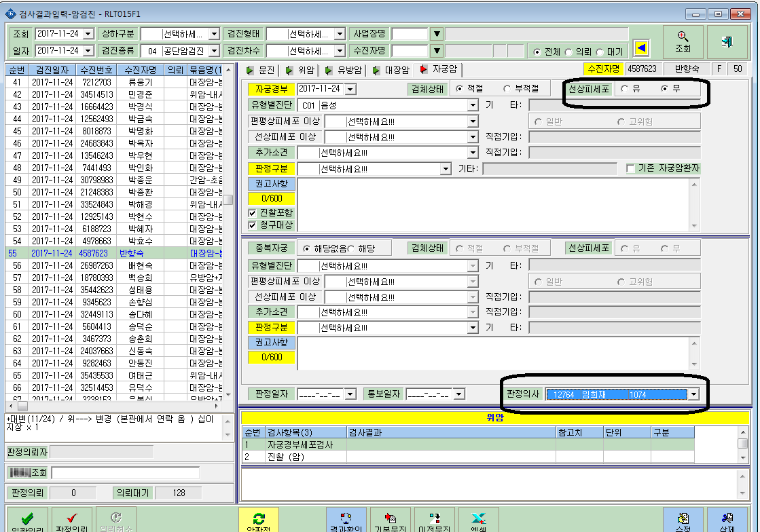Screen dimensions: 760x532
Task: Click the 삭제 delete icon button
Action: (727, 521)
